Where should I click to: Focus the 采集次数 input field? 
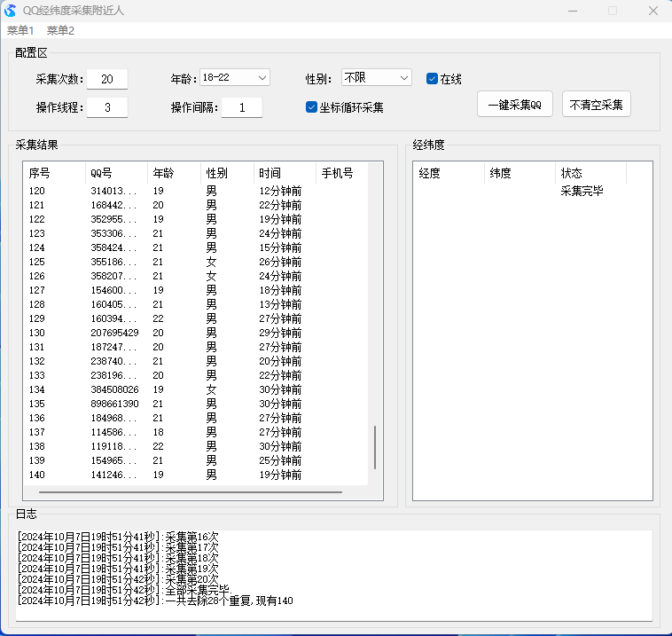107,79
